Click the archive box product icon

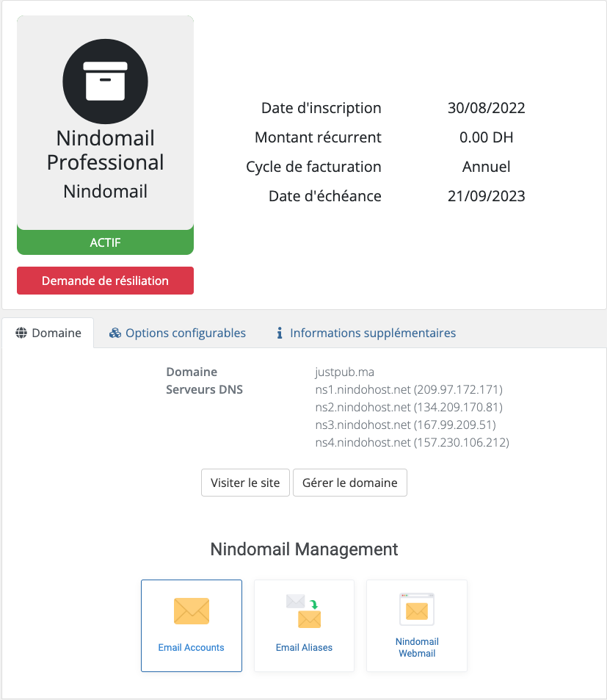pyautogui.click(x=105, y=82)
